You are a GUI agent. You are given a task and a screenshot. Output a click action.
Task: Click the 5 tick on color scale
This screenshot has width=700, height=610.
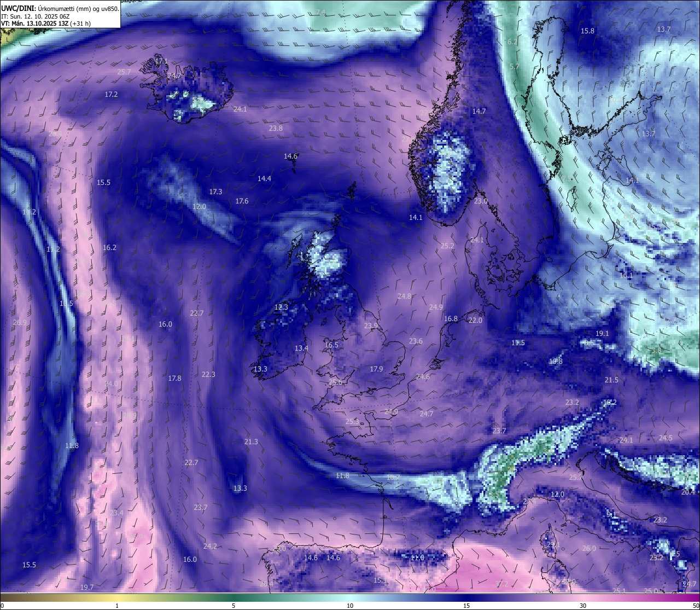[x=234, y=606]
